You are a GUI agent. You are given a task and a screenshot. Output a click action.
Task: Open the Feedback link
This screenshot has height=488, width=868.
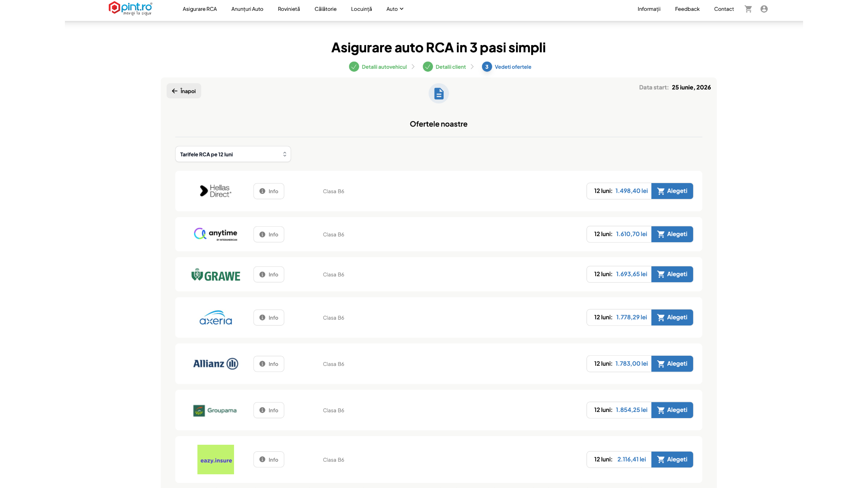[687, 9]
